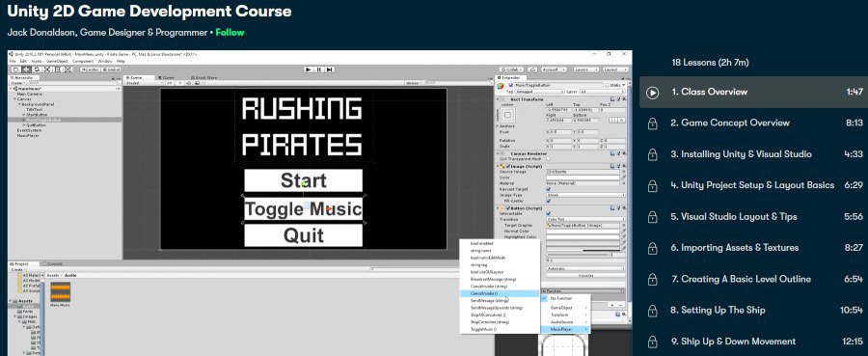The height and width of the screenshot is (356, 868).
Task: Open Shaded draw mode dropdown in Scene view
Action: click(144, 83)
